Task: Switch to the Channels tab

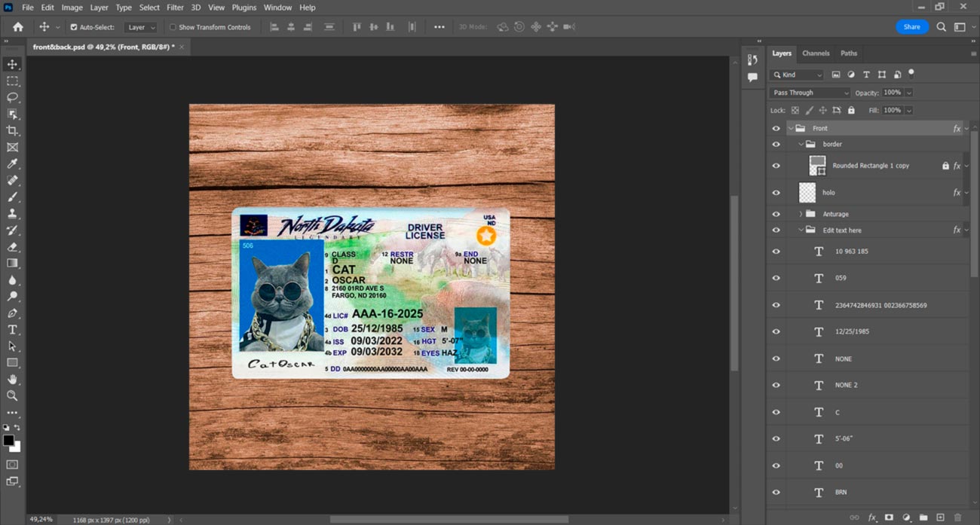Action: pos(816,53)
